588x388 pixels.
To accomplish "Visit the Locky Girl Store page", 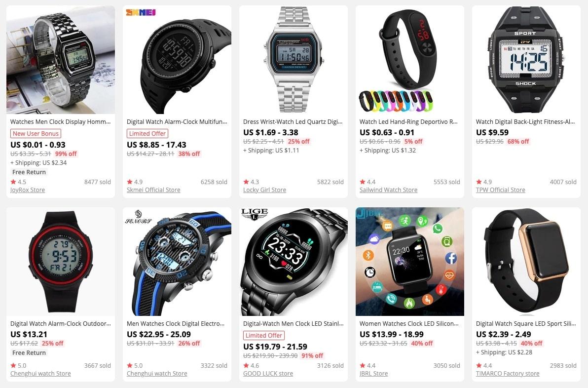I will [x=264, y=190].
